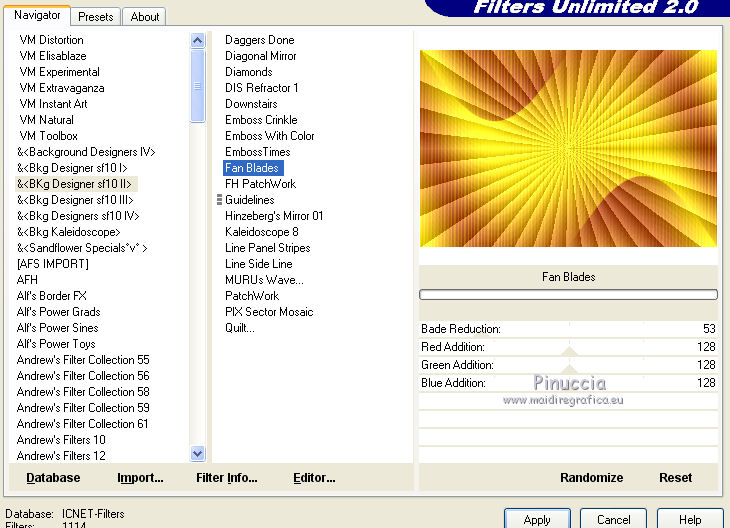Select &<Bkg Kaleidoscope> category
This screenshot has width=730, height=528.
tap(68, 232)
